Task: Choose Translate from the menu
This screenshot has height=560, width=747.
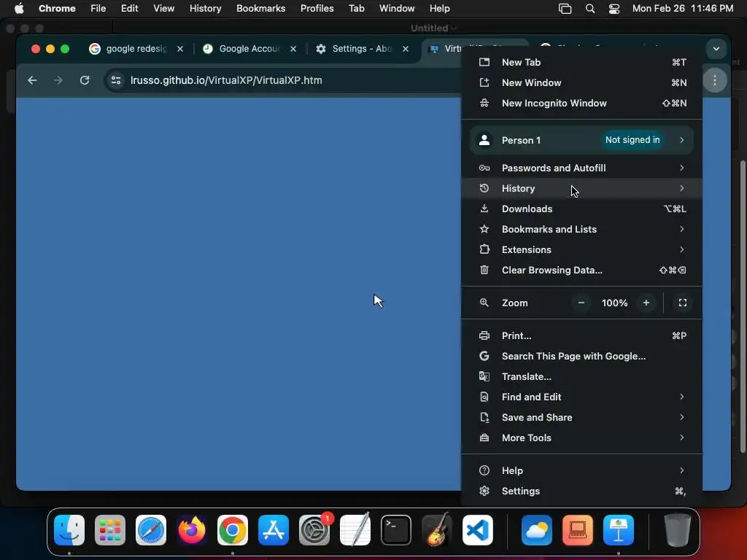Action: point(581,377)
